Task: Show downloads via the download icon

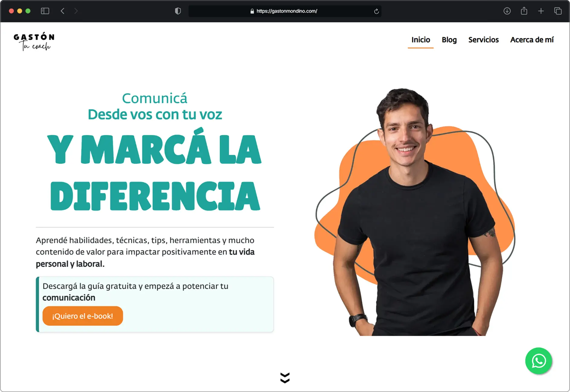Action: [x=507, y=11]
